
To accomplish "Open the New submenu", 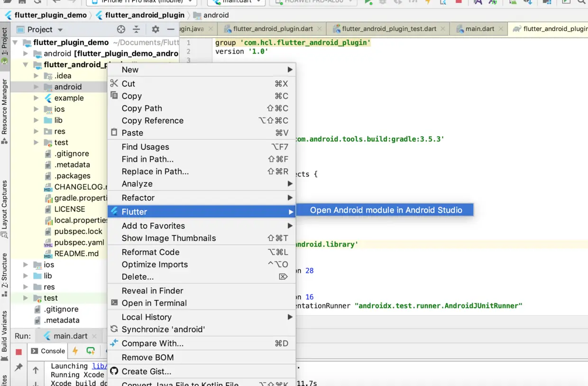I will point(202,70).
